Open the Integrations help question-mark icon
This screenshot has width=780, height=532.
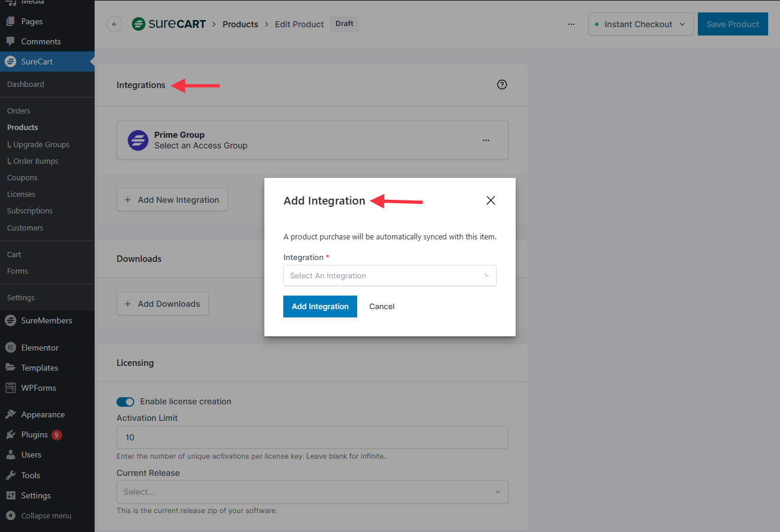pos(502,85)
